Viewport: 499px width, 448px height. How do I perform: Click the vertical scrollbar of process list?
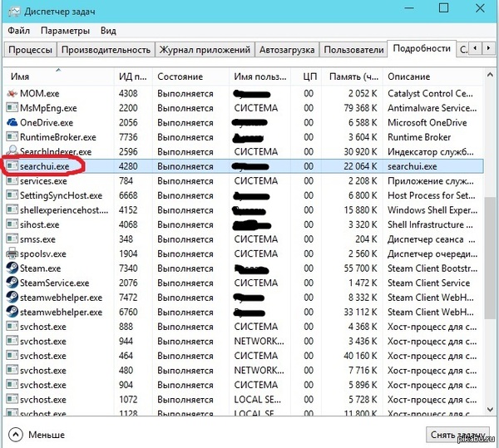click(x=492, y=249)
